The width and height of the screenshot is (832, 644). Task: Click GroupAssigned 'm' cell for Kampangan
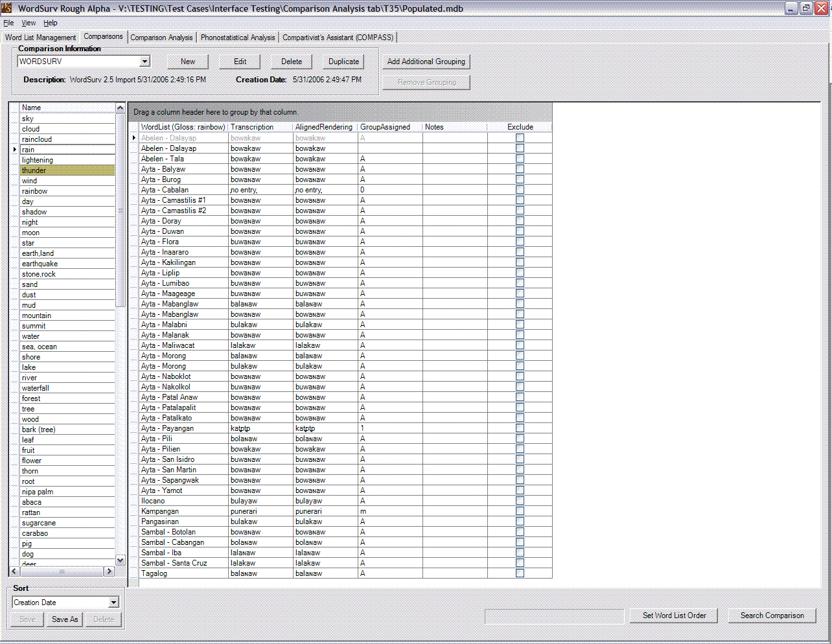(390, 511)
